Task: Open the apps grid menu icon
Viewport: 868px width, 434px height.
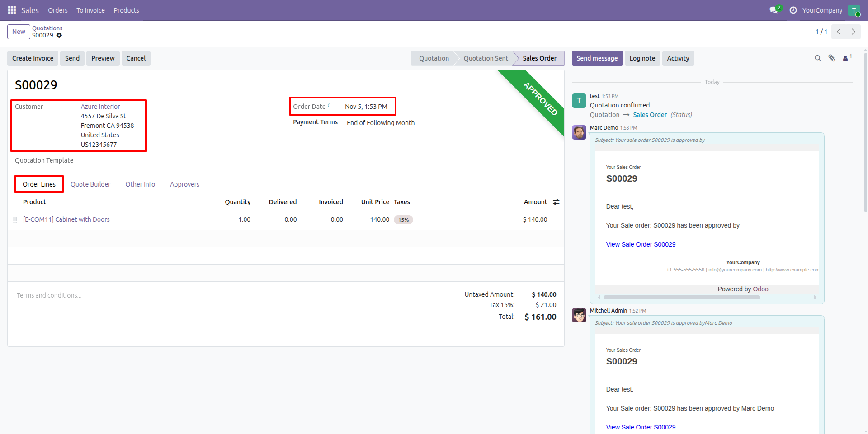Action: 12,10
